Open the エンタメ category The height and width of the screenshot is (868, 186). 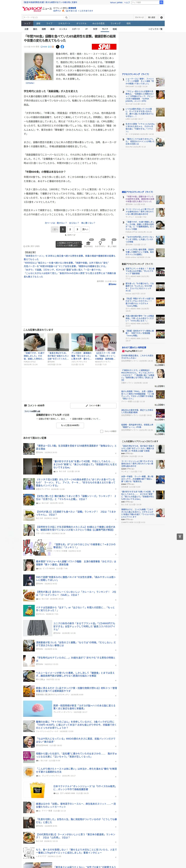[63, 29]
